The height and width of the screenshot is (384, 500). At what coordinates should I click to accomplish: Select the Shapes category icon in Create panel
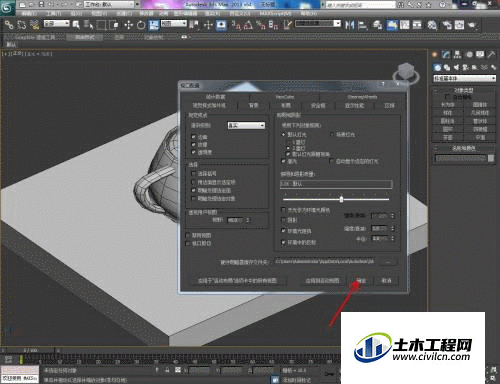(x=447, y=67)
